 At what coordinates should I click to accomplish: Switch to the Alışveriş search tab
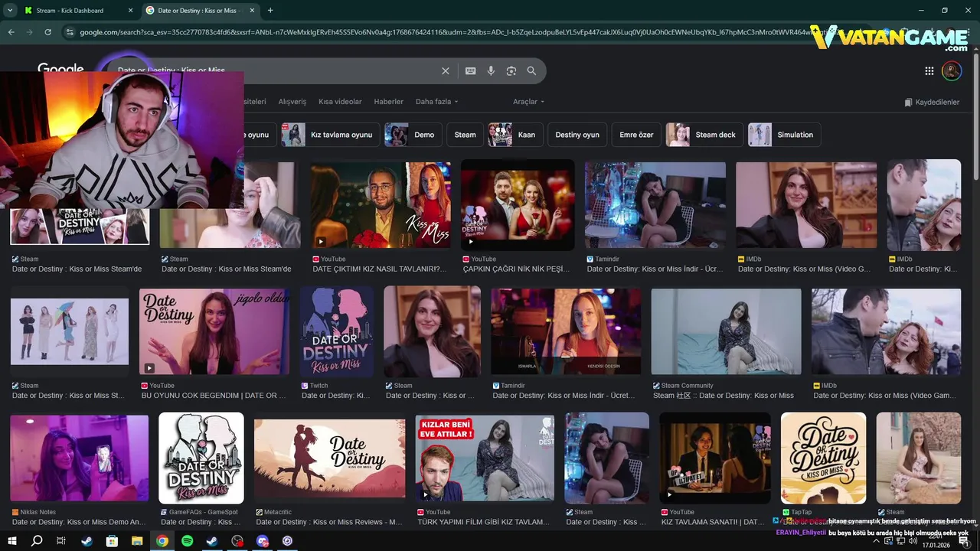coord(292,102)
